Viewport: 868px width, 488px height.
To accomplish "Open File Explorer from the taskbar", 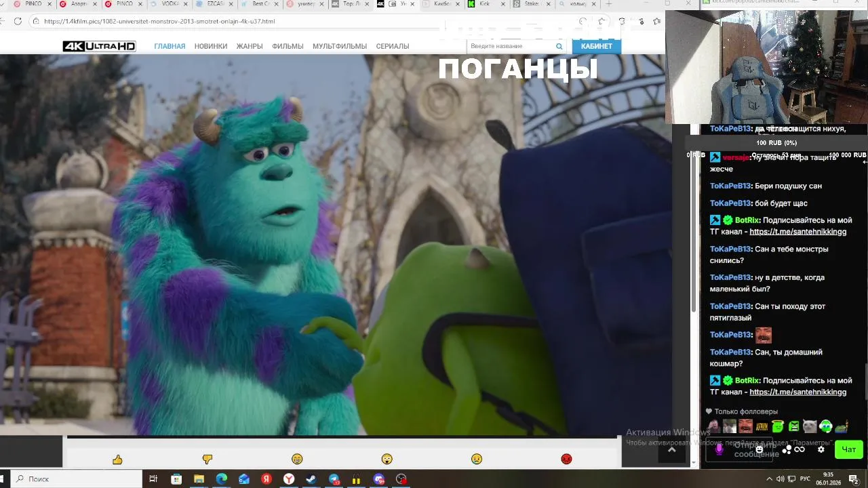I will pos(199,479).
